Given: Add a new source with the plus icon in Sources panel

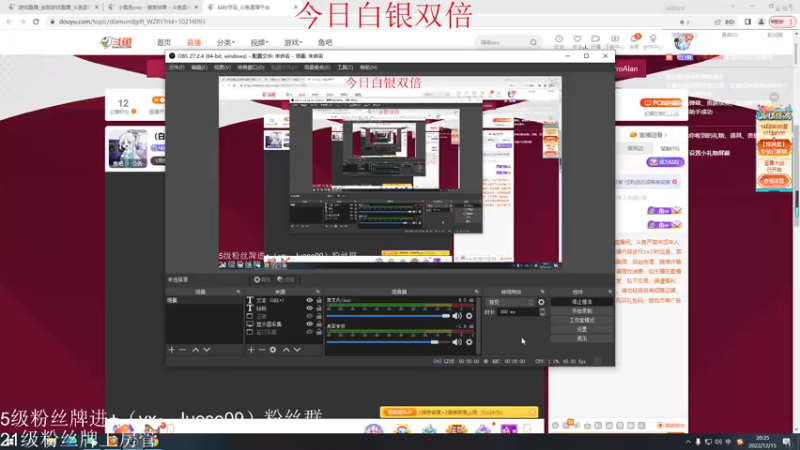Looking at the screenshot, I should tap(251, 349).
